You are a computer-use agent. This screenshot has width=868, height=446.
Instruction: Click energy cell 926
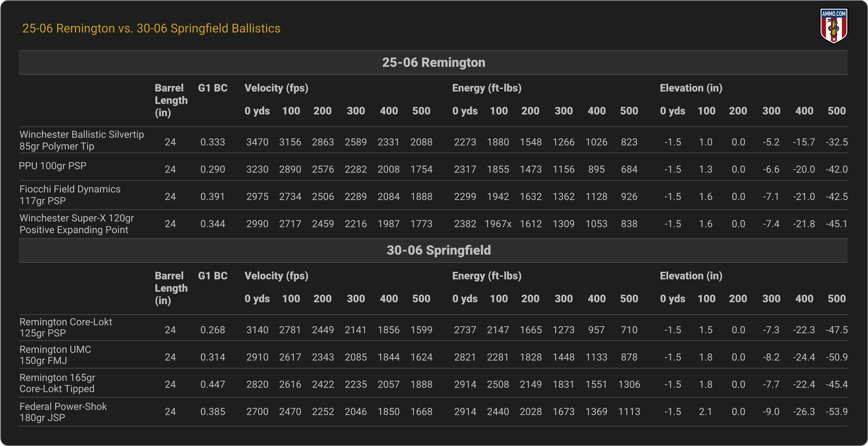click(629, 197)
